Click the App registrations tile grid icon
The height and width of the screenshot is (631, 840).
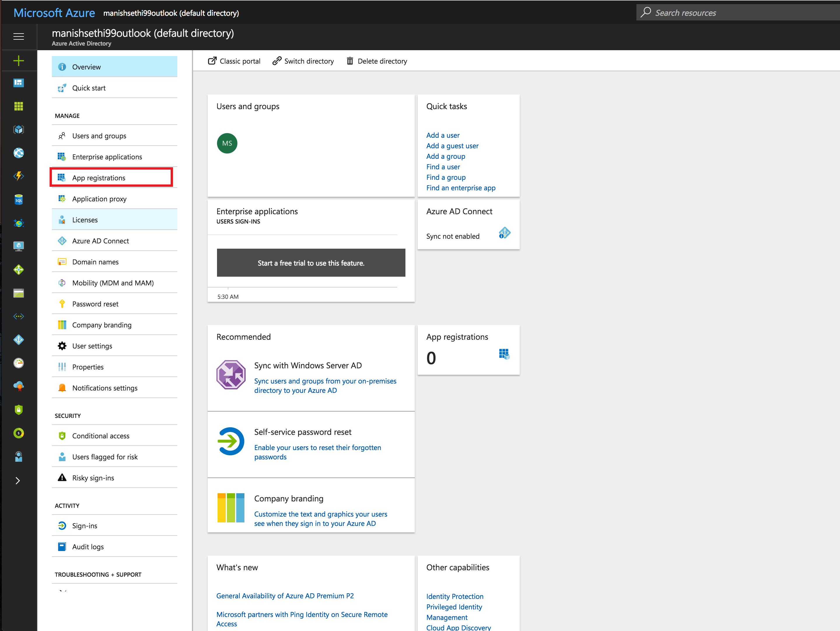(504, 354)
